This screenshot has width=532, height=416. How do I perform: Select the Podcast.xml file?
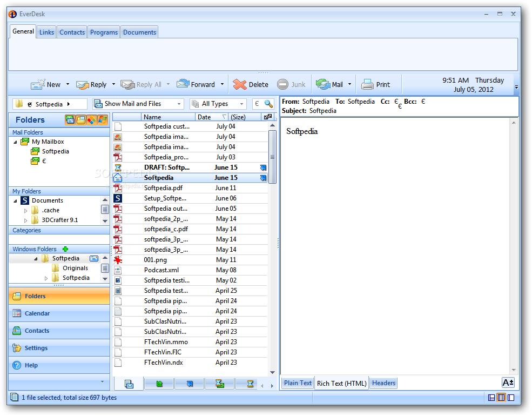click(x=190, y=270)
